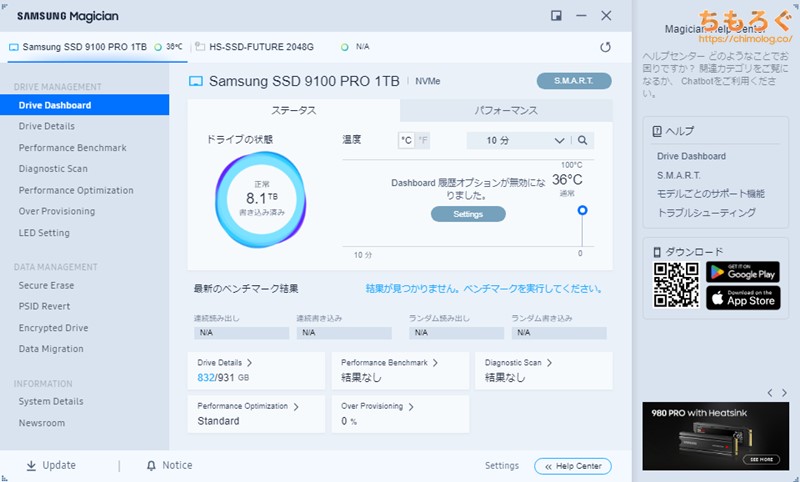Viewport: 800px width, 482px height.
Task: Click the phone icon beside ダウンロード
Action: pos(657,252)
